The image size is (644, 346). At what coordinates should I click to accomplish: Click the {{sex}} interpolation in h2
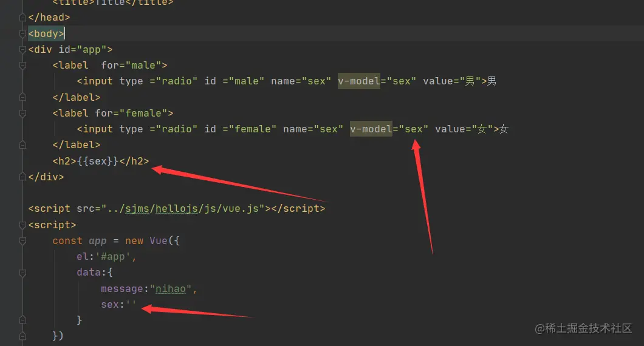click(98, 161)
